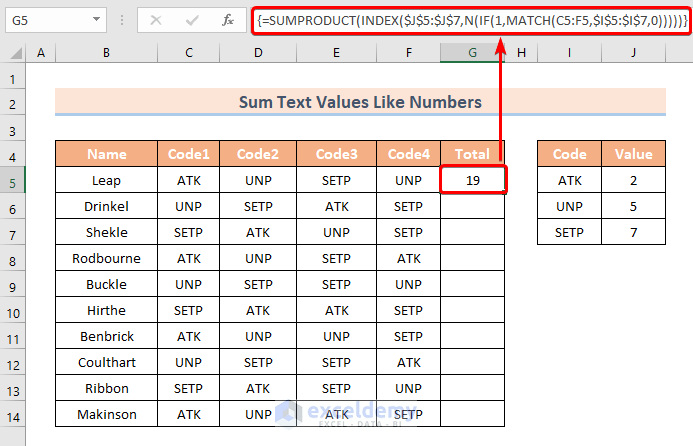Click the value 5 next to UNP
The image size is (693, 446).
(633, 206)
